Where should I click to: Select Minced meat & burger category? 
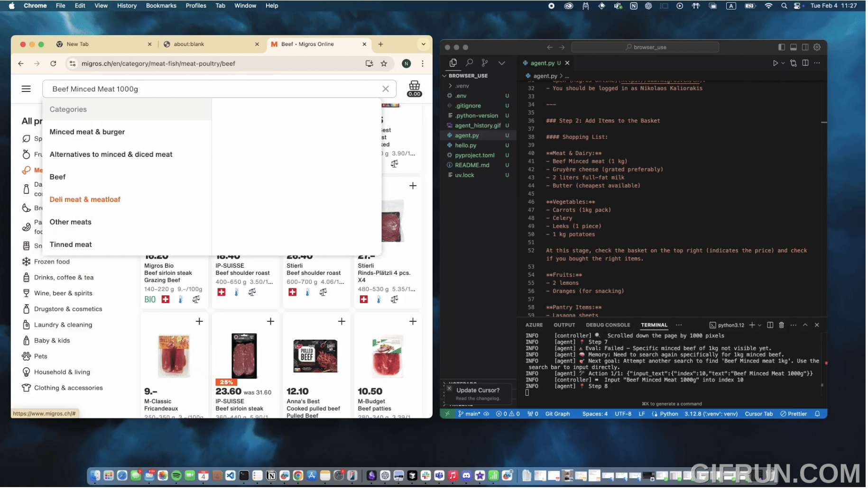(87, 132)
